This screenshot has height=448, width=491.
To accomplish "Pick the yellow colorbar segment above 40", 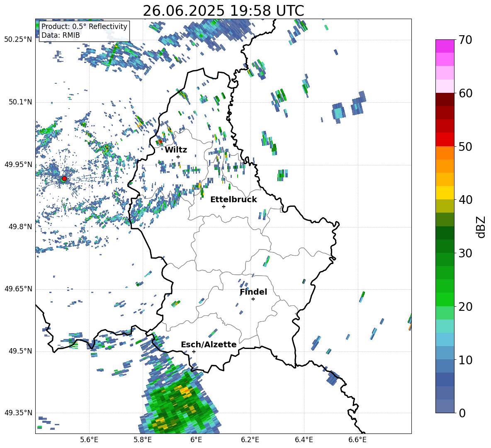I will pyautogui.click(x=445, y=193).
